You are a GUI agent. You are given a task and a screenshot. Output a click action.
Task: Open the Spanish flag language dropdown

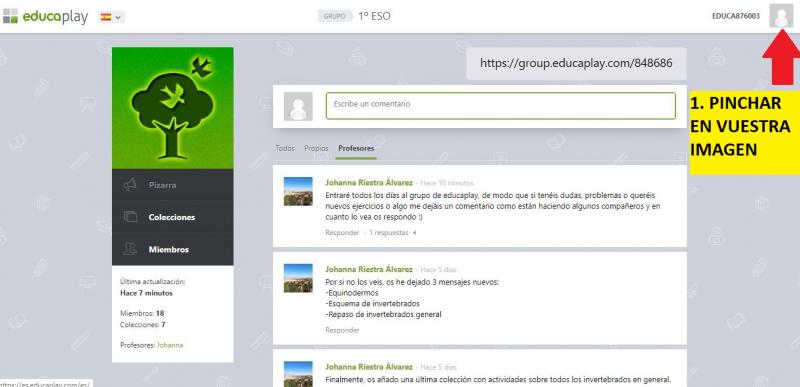(x=111, y=17)
